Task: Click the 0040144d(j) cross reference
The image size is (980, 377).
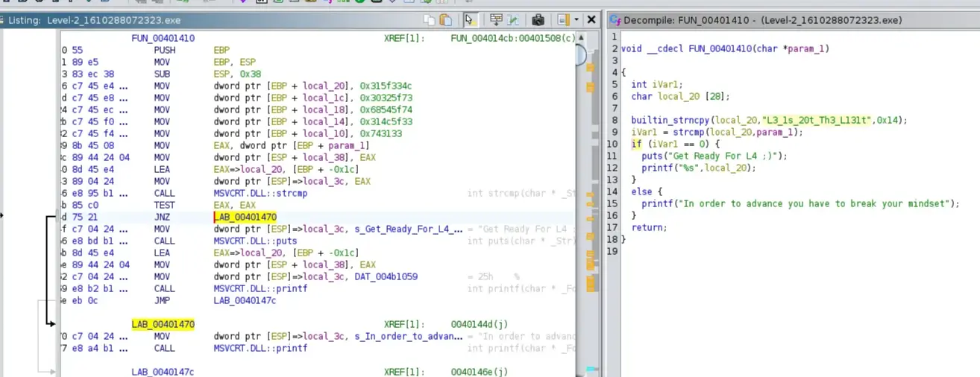Action: pyautogui.click(x=479, y=324)
